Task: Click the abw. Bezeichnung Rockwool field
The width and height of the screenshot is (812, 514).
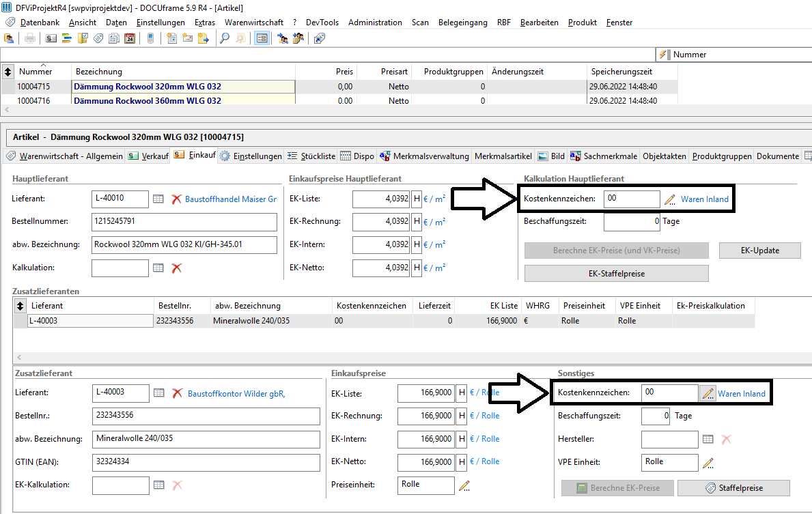Action: pyautogui.click(x=184, y=245)
